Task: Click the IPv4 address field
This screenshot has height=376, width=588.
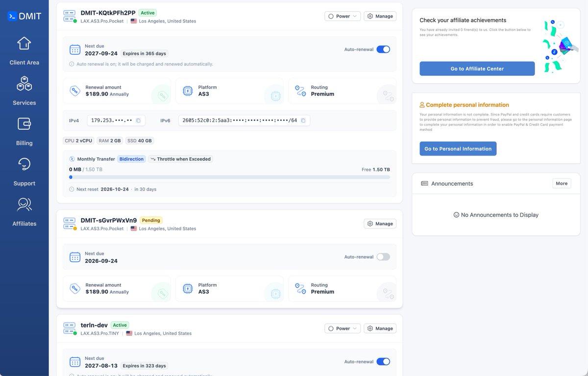Action: pyautogui.click(x=115, y=120)
